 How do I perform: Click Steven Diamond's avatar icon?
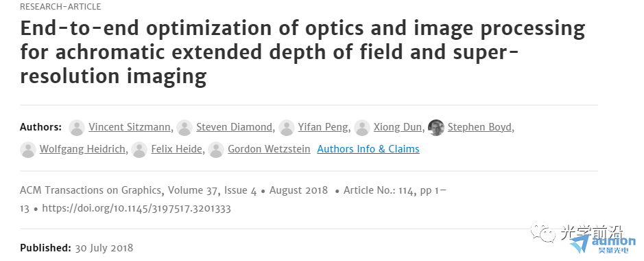pos(184,128)
